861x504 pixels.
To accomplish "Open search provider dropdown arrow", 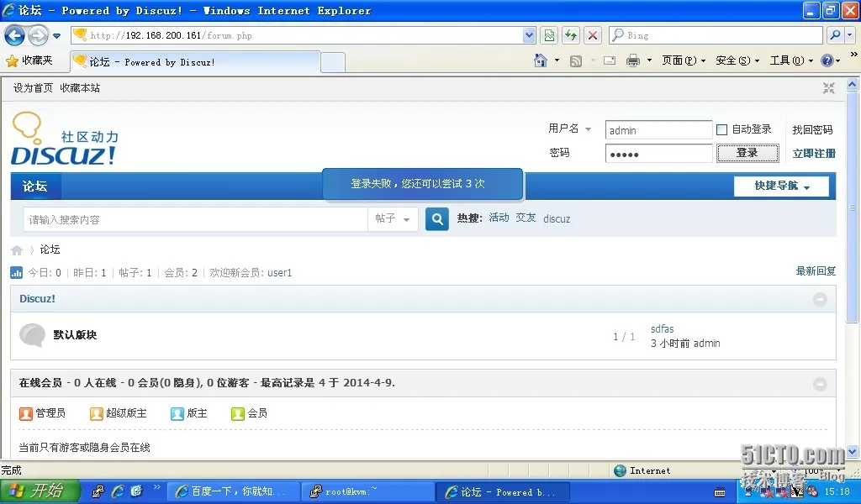I will (850, 35).
